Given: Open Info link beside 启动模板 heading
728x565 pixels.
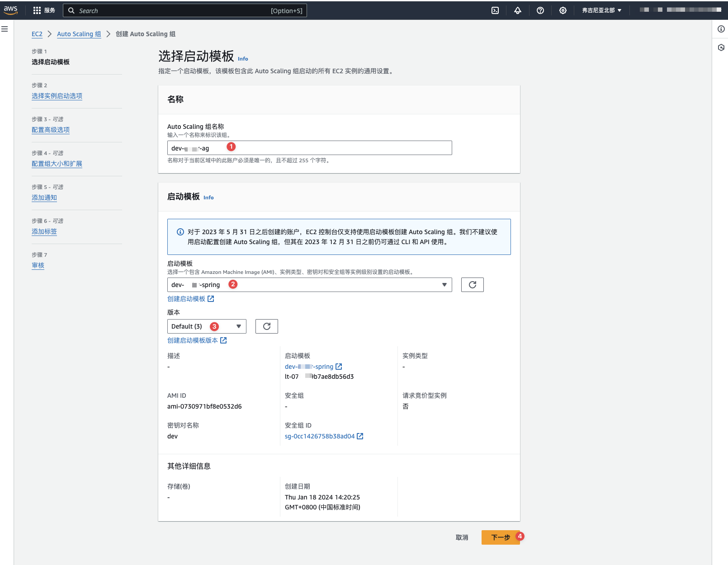Looking at the screenshot, I should click(x=208, y=198).
